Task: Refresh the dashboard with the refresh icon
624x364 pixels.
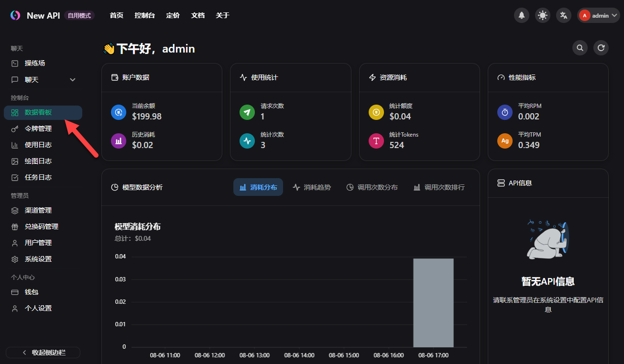Action: pyautogui.click(x=601, y=48)
